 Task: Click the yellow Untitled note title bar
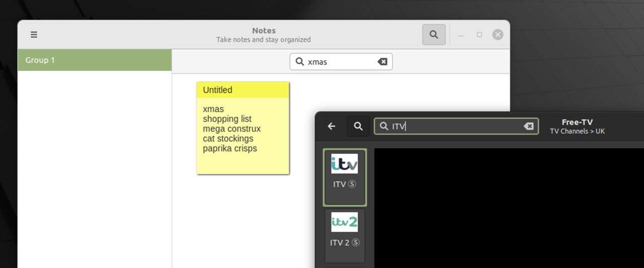[243, 90]
